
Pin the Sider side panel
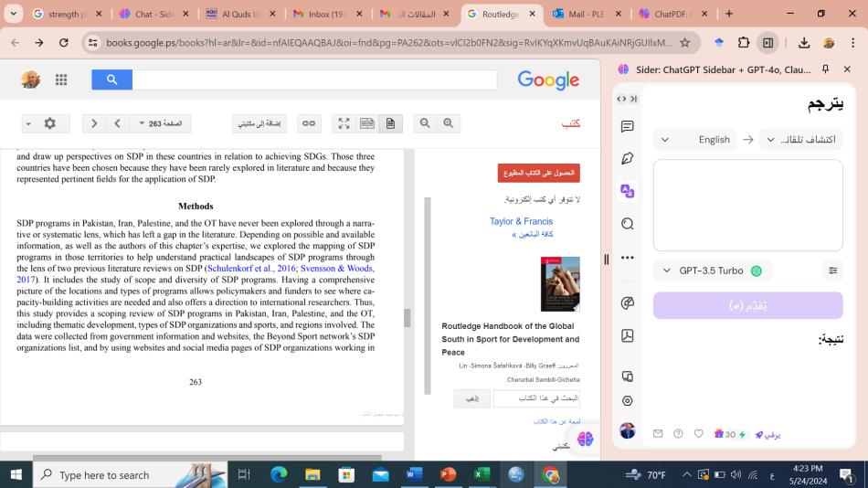[825, 69]
